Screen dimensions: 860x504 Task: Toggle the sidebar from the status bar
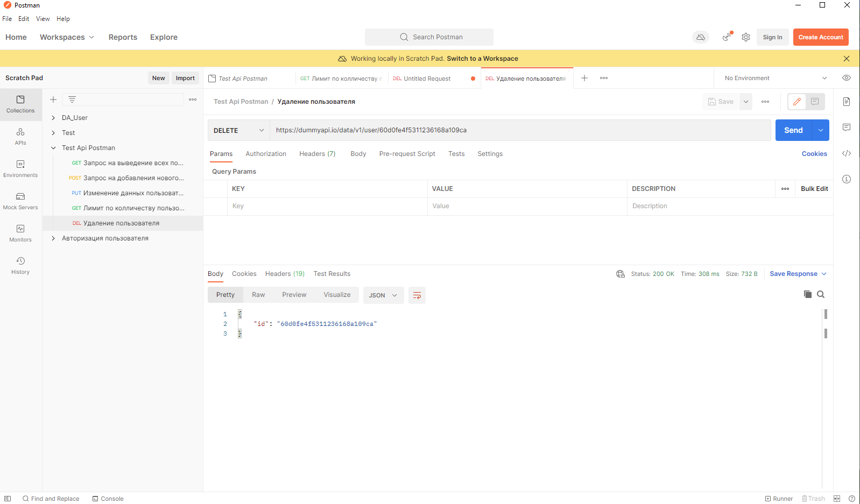[8, 499]
